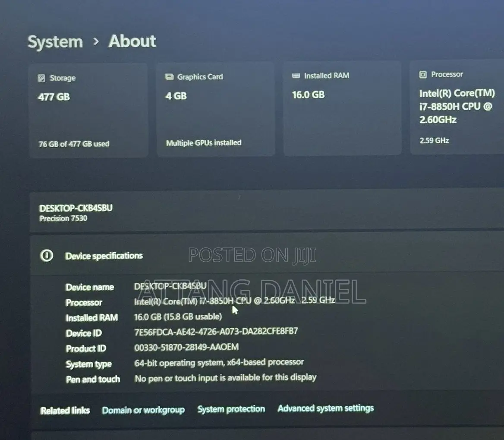Click '16.0 GB (15.8 GB usable)' value
The image size is (504, 440).
178,317
